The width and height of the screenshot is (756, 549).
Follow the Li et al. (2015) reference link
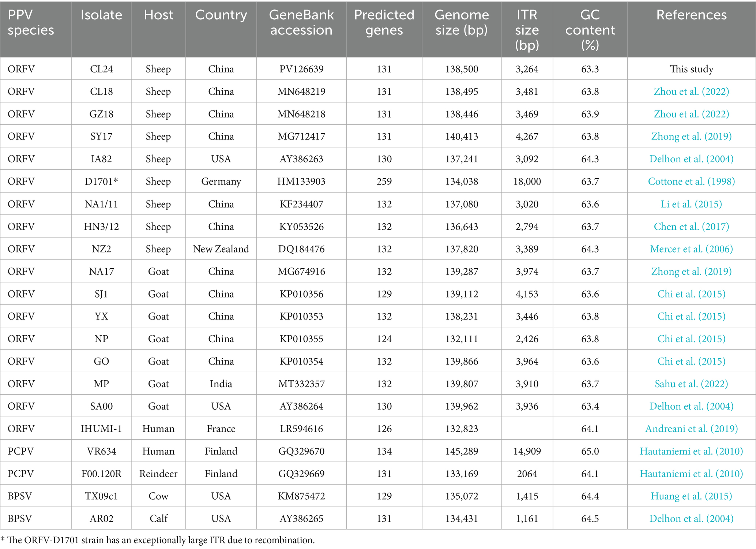[x=691, y=204]
